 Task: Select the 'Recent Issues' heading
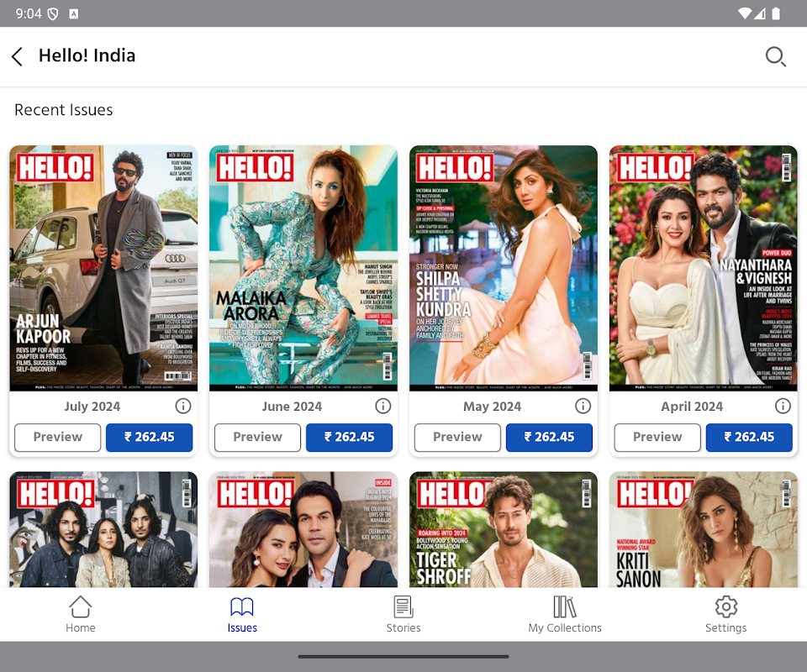tap(64, 110)
